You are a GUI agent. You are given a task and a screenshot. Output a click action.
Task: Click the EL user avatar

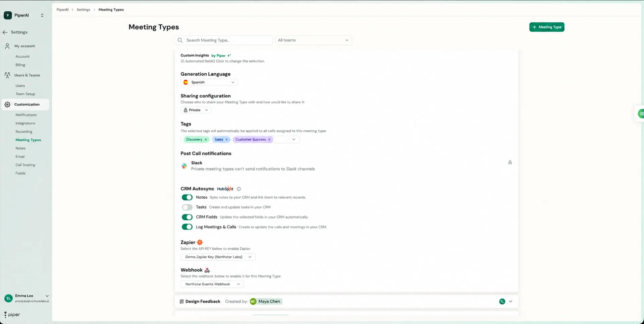[x=8, y=298]
